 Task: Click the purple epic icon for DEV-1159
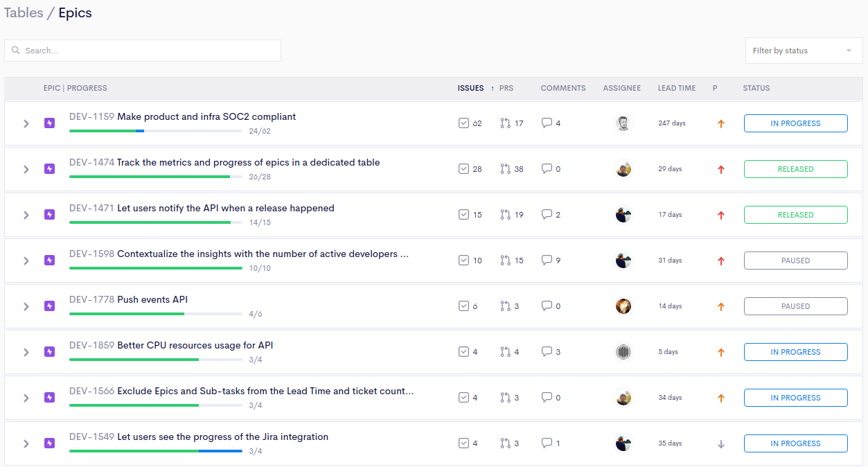pos(49,123)
